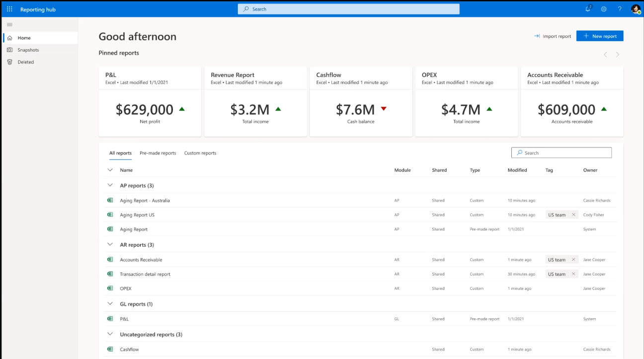Click Reporting hub title
Screen dimensions: 644x359
click(38, 9)
